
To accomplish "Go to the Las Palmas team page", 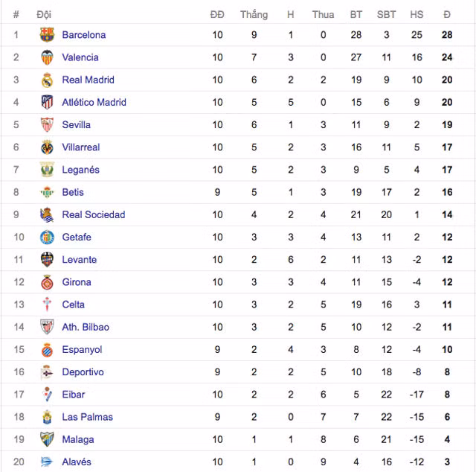I will click(88, 417).
